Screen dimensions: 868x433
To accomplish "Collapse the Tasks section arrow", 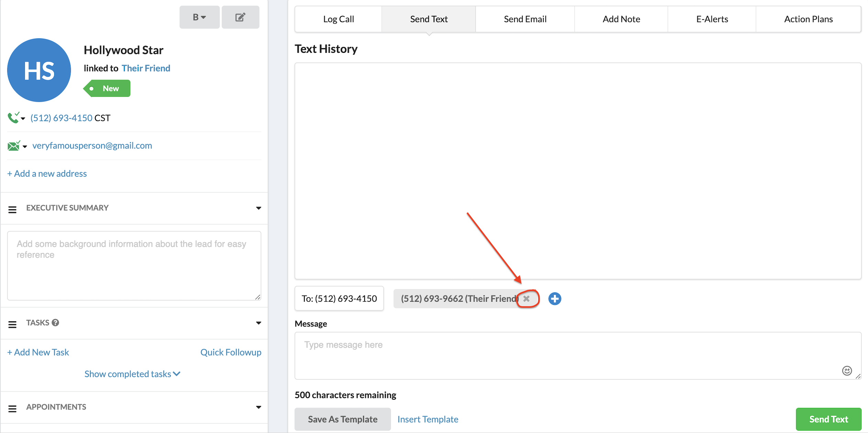I will [258, 323].
